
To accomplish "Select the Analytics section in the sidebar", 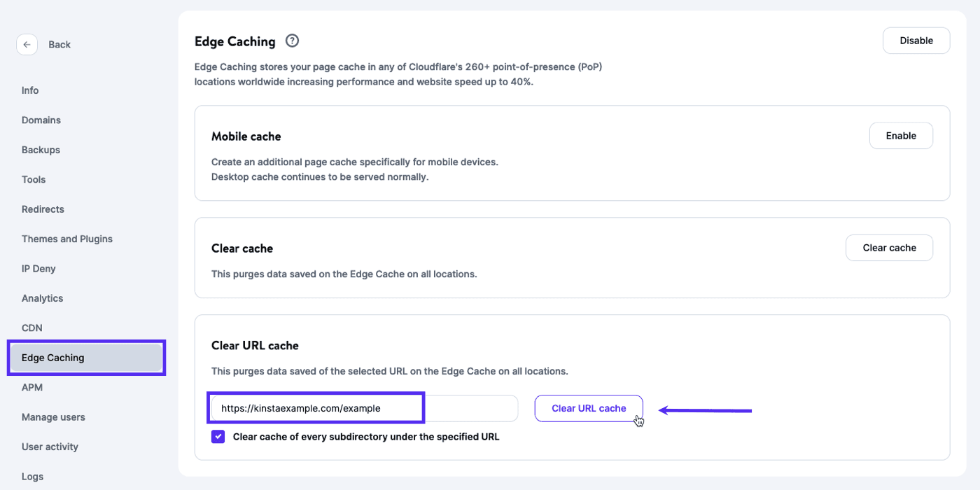I will click(x=41, y=297).
